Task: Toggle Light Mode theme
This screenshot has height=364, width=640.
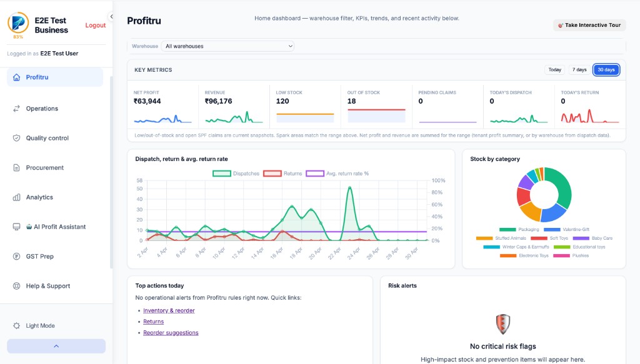Action: [55, 326]
